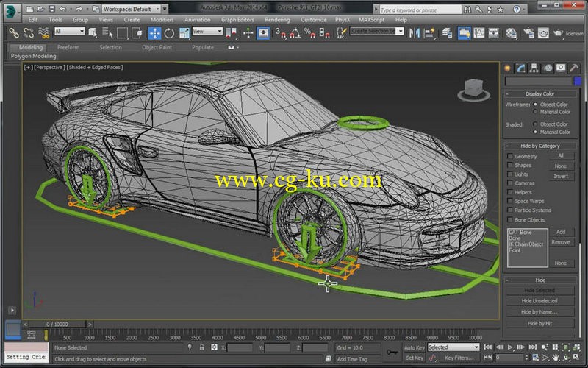The width and height of the screenshot is (588, 368).
Task: Select Shaded Object Color radio button
Action: [x=536, y=124]
